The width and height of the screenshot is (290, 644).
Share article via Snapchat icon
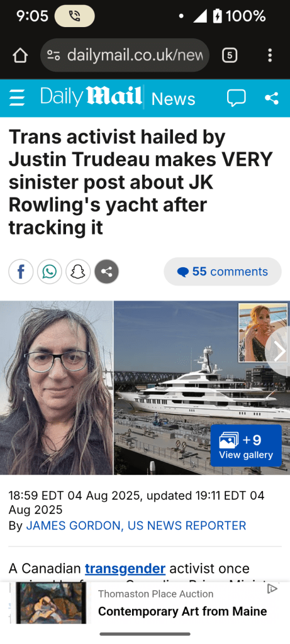point(78,272)
